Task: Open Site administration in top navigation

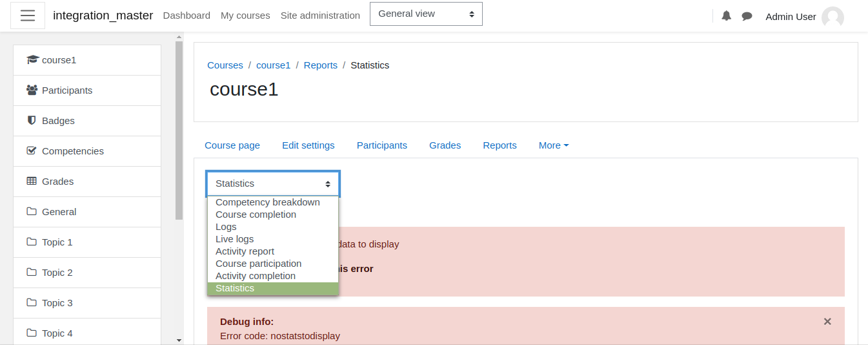Action: 320,16
